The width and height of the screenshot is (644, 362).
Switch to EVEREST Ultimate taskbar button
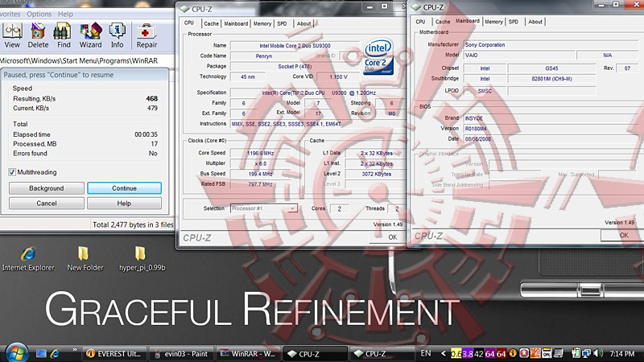[114, 354]
